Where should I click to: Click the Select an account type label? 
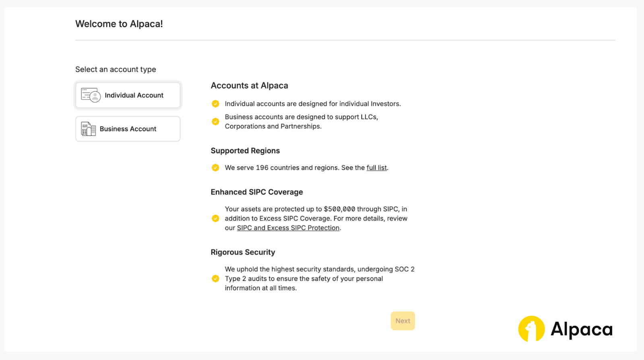pyautogui.click(x=116, y=70)
